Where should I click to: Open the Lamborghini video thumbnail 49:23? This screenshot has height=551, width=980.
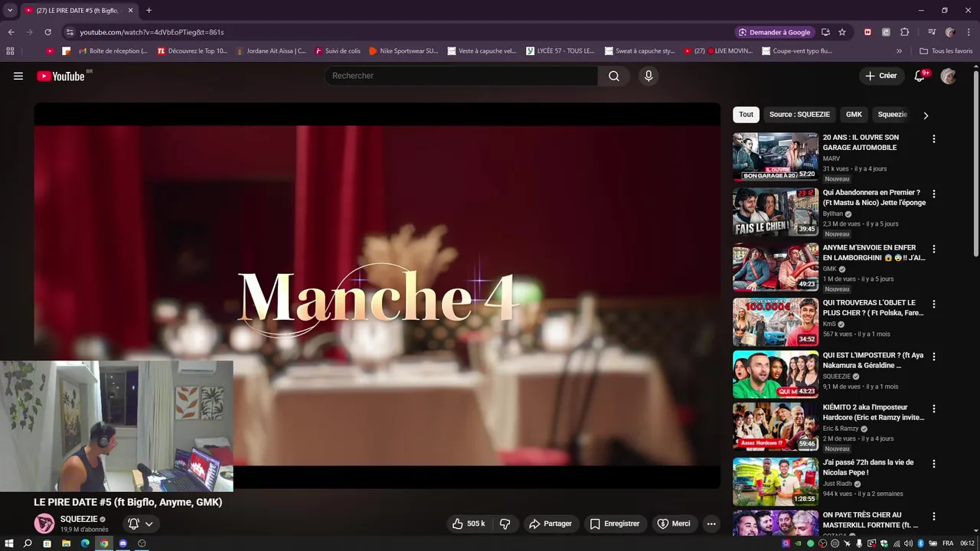click(x=776, y=267)
